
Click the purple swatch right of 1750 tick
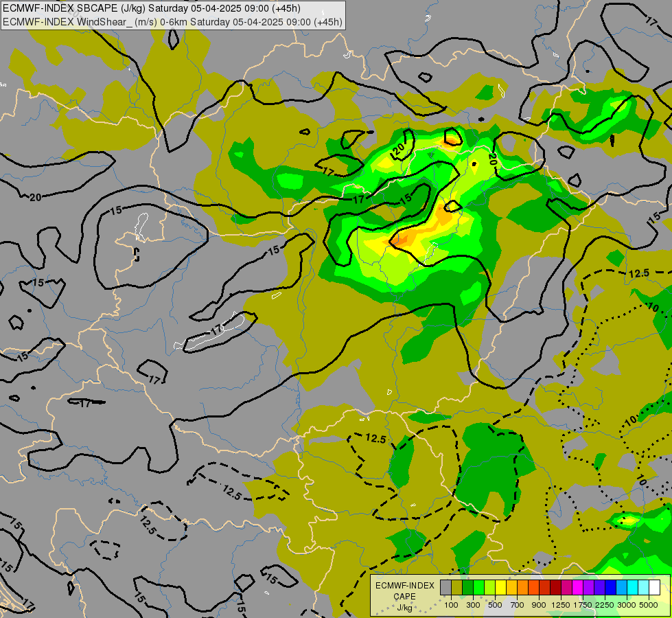pos(588,587)
